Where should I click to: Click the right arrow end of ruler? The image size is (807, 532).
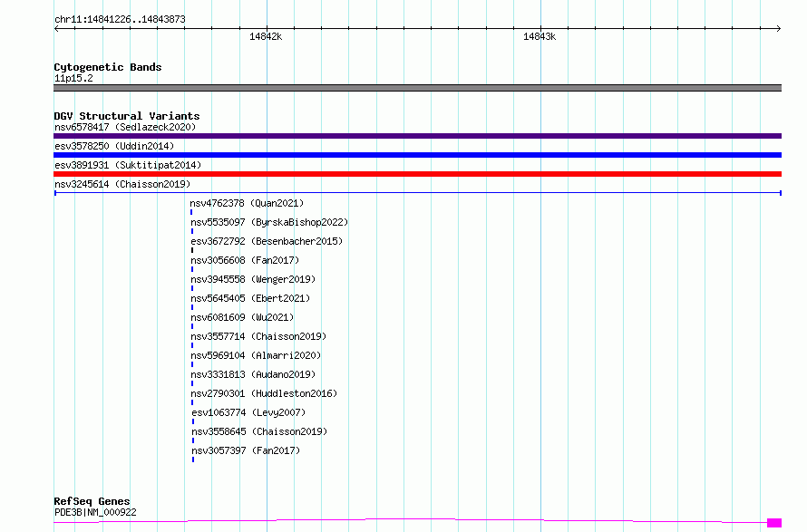pos(779,29)
